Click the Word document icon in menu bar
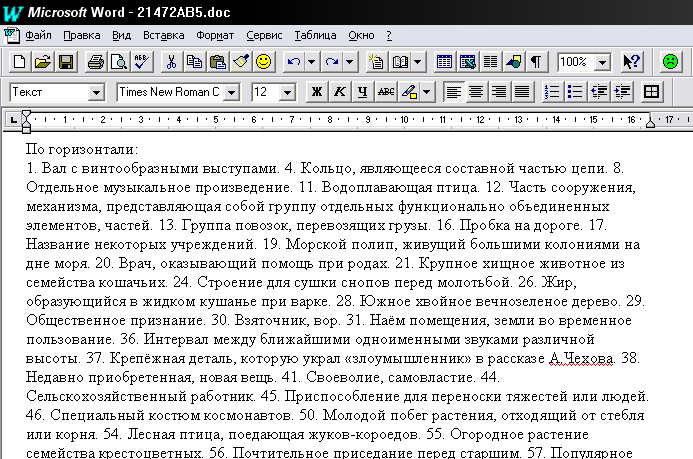The height and width of the screenshot is (459, 693). [x=11, y=35]
